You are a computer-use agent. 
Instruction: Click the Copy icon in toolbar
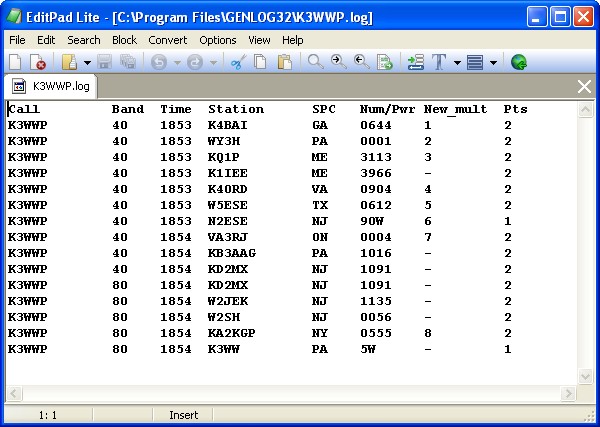[260, 62]
